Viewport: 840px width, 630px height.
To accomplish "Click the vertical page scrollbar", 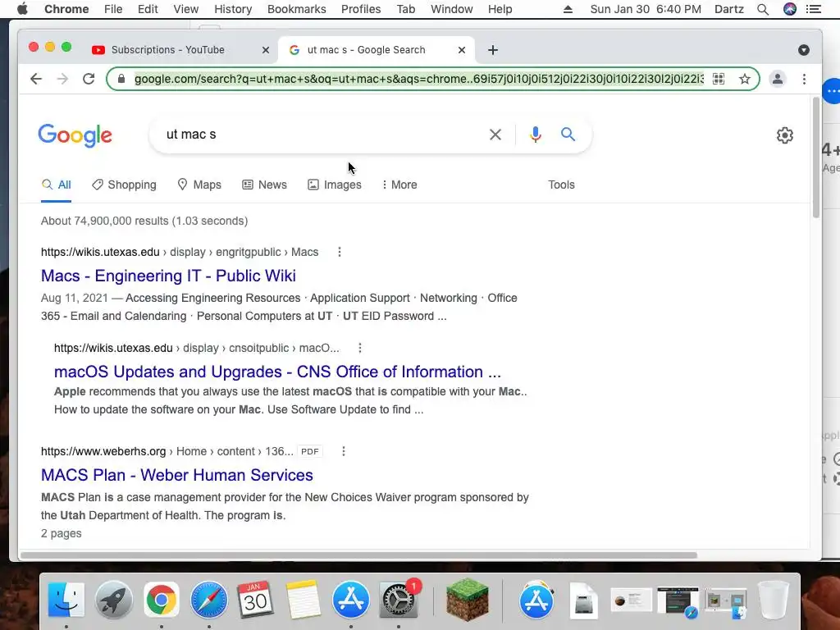I will point(816,158).
